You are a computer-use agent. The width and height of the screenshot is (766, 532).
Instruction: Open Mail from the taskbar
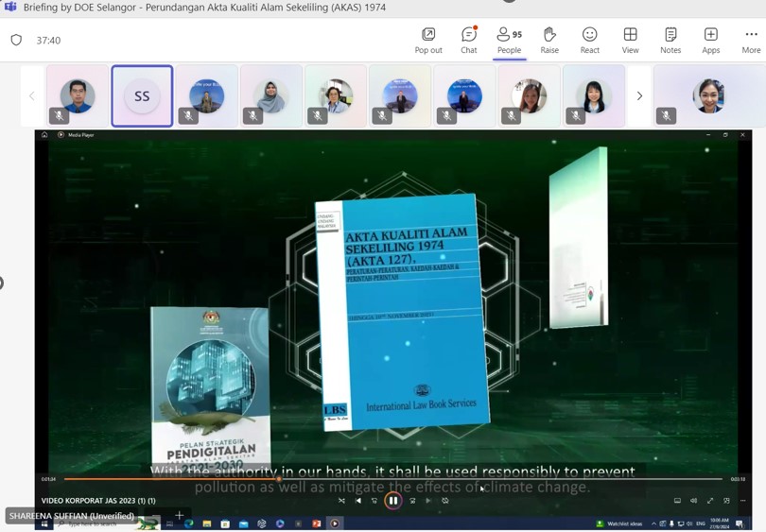click(243, 523)
